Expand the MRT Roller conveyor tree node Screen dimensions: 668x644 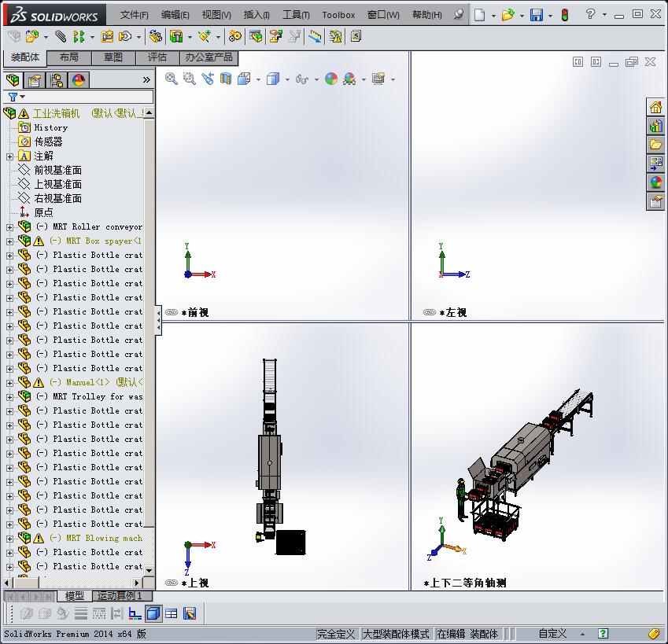pos(8,226)
